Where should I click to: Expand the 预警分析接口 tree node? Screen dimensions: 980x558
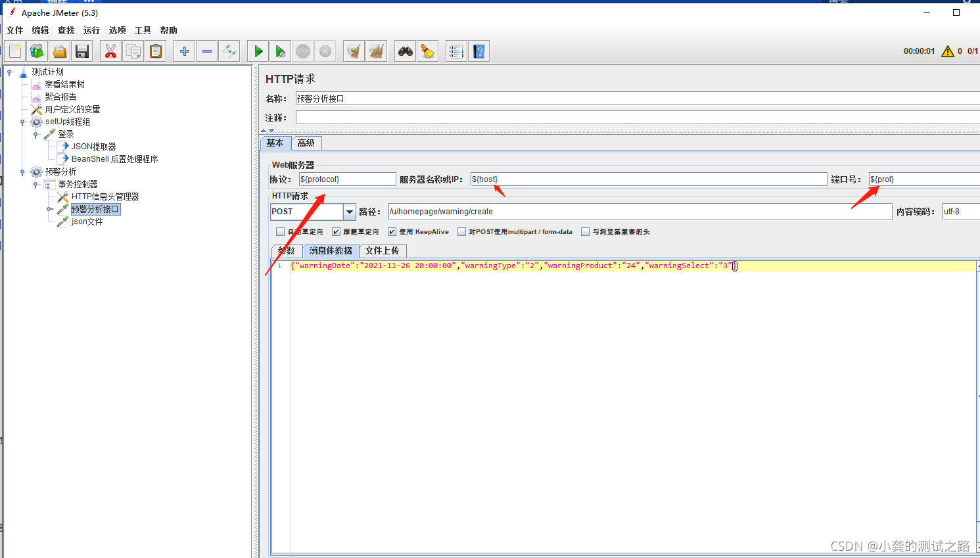[x=49, y=210]
